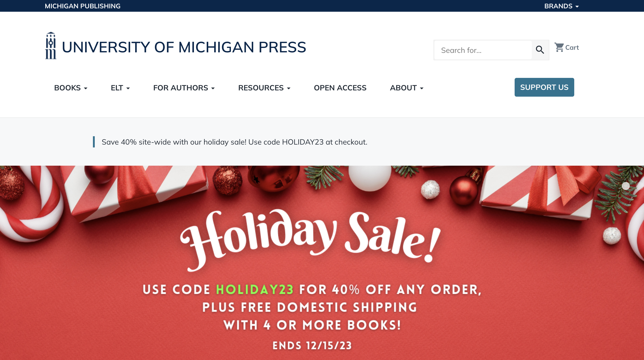Select the carousel slide indicator dot
This screenshot has height=360, width=644.
626,186
